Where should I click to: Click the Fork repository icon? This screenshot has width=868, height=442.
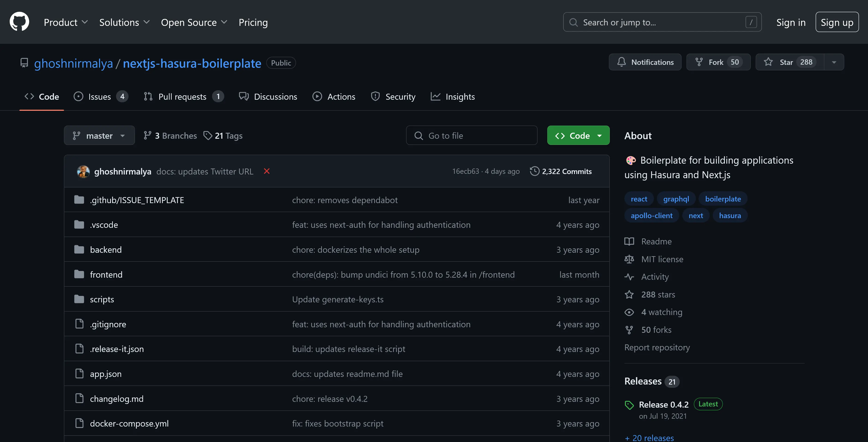[x=699, y=62]
